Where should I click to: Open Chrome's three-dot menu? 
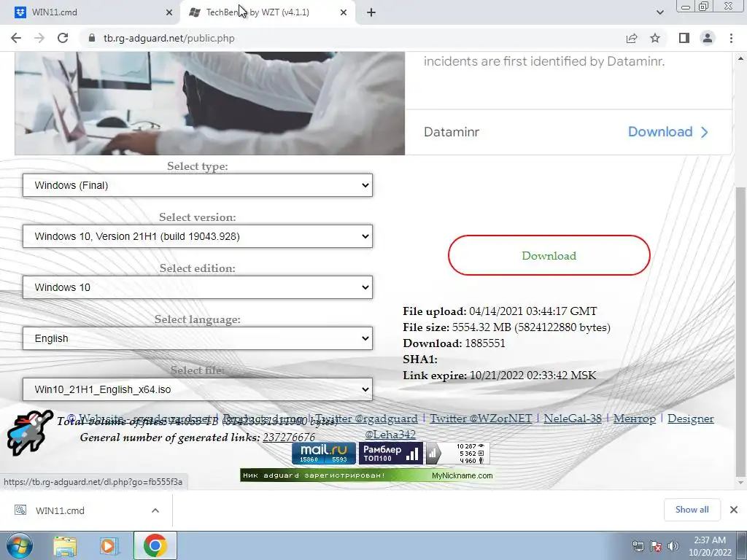click(731, 38)
